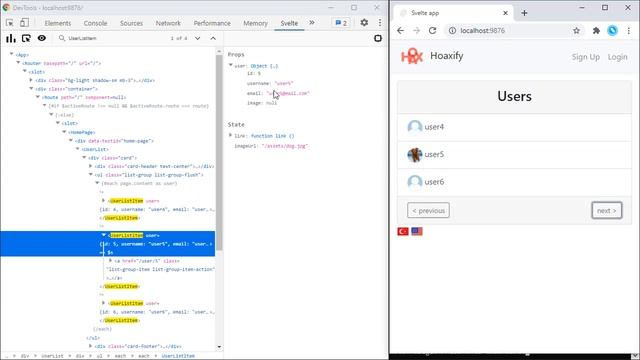
Task: Go forward in the browser window
Action: [x=416, y=31]
